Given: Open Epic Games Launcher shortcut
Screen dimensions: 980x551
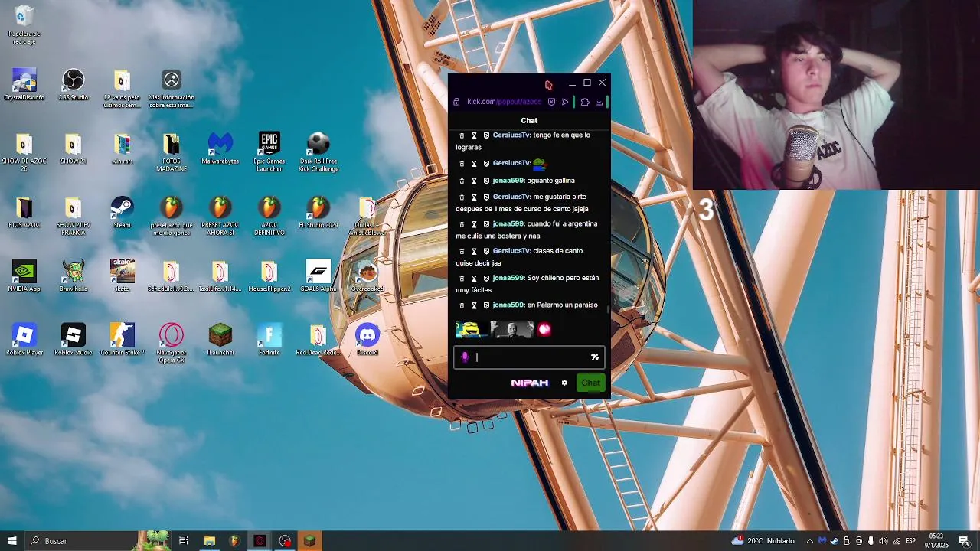Looking at the screenshot, I should [269, 152].
